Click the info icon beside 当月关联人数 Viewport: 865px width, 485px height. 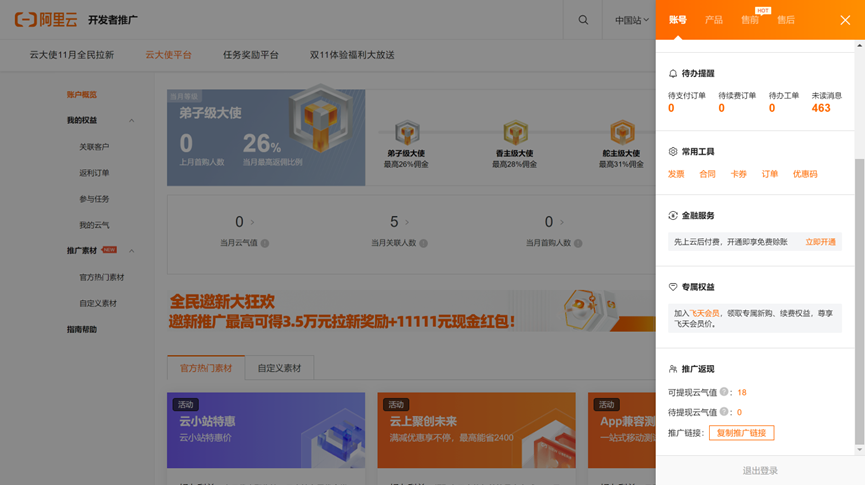(x=423, y=243)
